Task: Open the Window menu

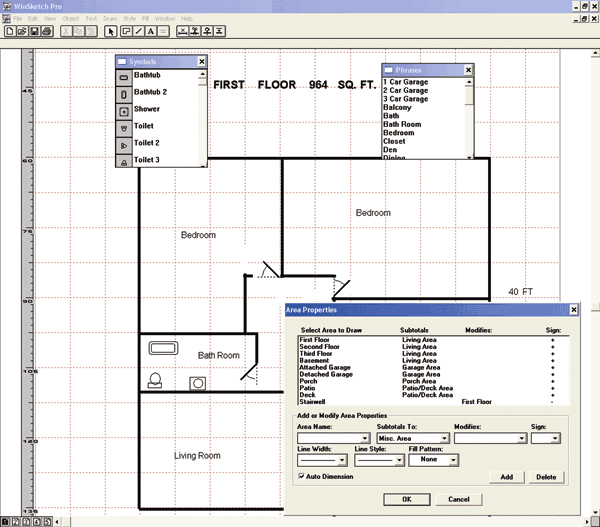Action: 165,18
